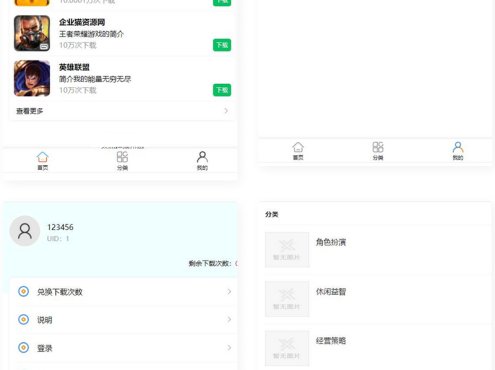
Task: Open the 兑换下载次数 menu entry
Action: click(x=124, y=292)
